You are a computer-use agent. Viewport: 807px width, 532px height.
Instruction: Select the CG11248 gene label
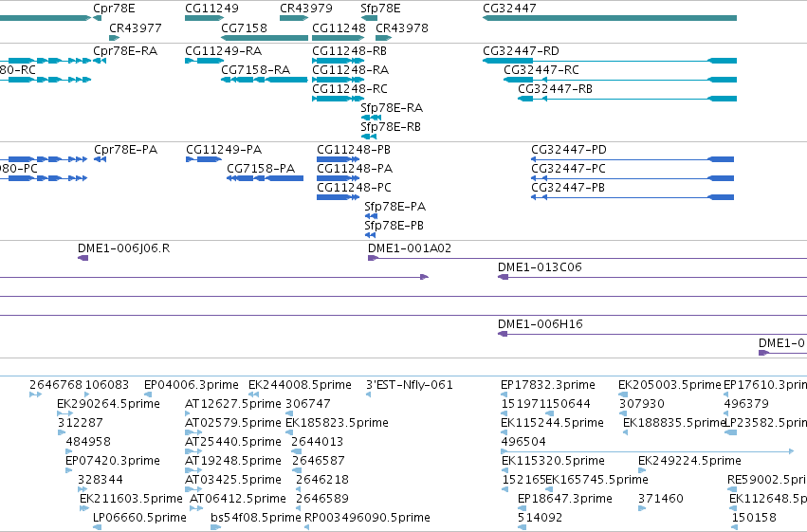point(339,28)
